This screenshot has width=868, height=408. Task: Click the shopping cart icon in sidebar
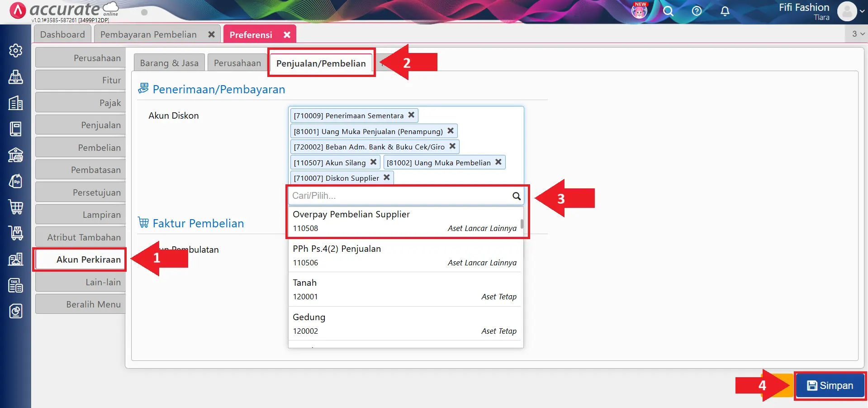pyautogui.click(x=15, y=207)
